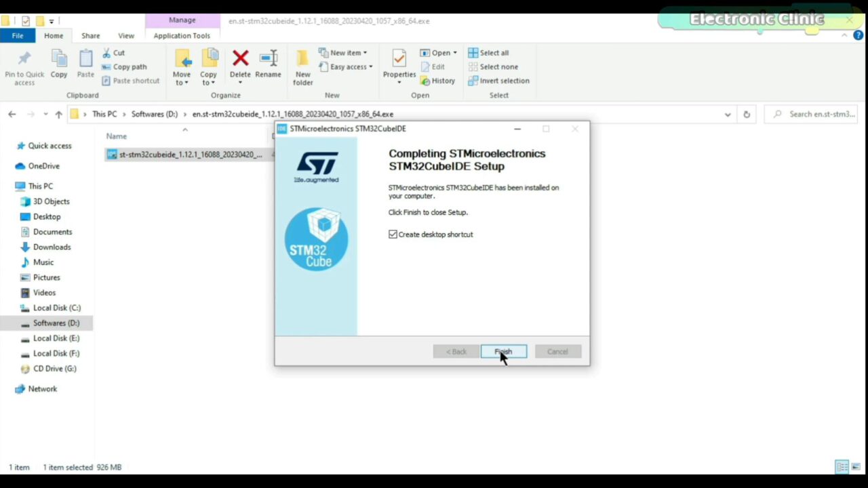Viewport: 868px width, 488px height.
Task: Click History in the Open group
Action: pyautogui.click(x=438, y=81)
